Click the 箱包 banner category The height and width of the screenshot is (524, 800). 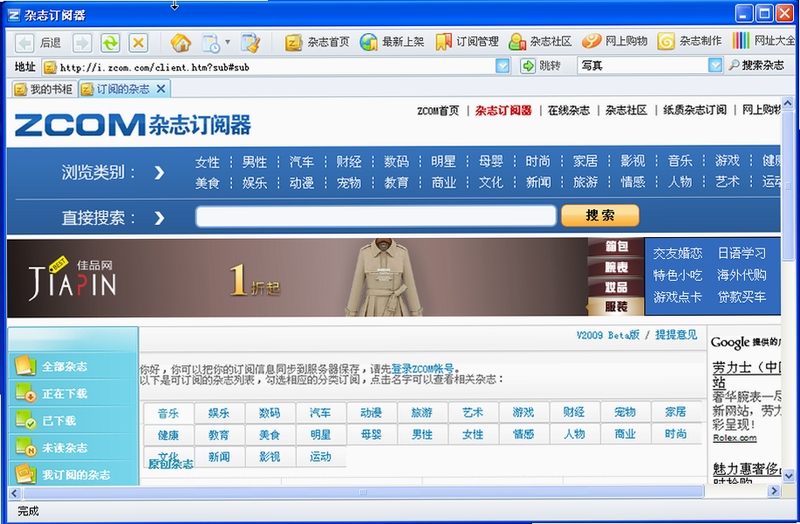click(x=616, y=246)
